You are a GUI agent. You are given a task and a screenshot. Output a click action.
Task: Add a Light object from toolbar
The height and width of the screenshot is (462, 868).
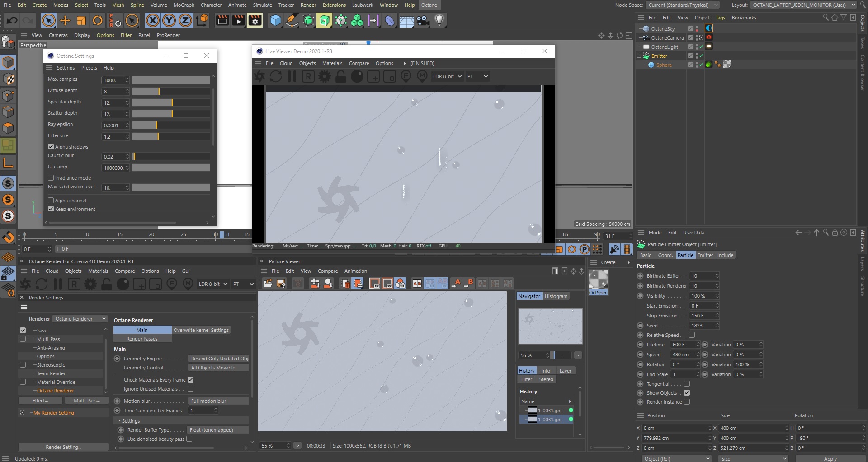439,20
